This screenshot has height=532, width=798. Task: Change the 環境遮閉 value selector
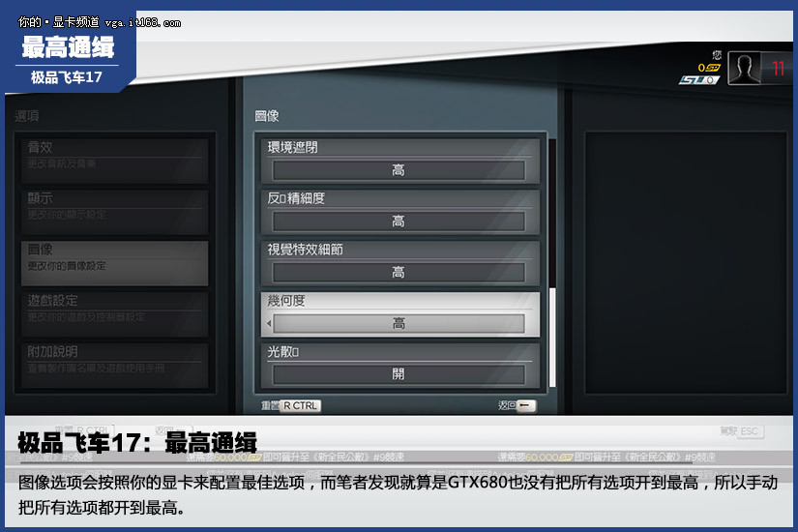399,170
